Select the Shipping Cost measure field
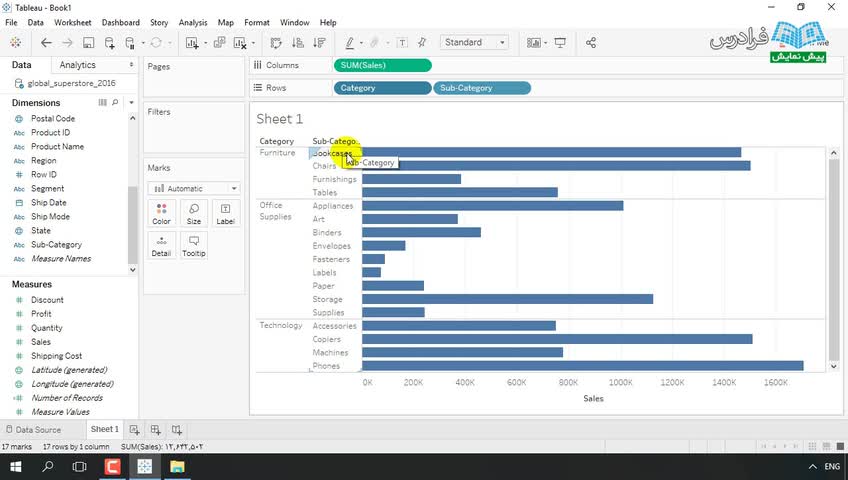Image resolution: width=848 pixels, height=480 pixels. click(56, 356)
